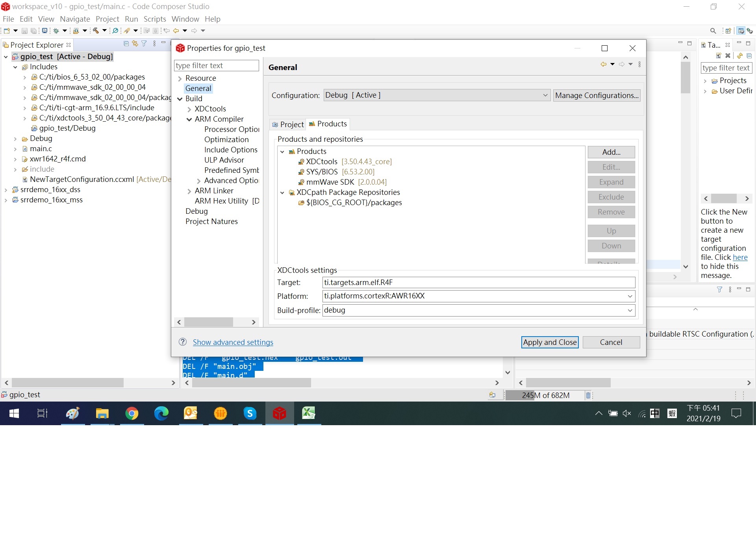
Task: Open the Show advanced settings link
Action: click(x=233, y=342)
